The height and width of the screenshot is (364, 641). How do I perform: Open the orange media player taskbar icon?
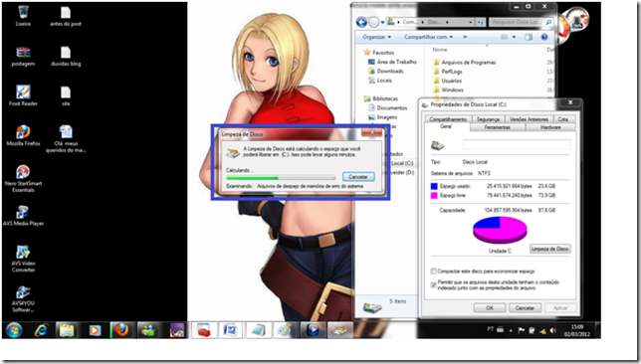coord(95,330)
